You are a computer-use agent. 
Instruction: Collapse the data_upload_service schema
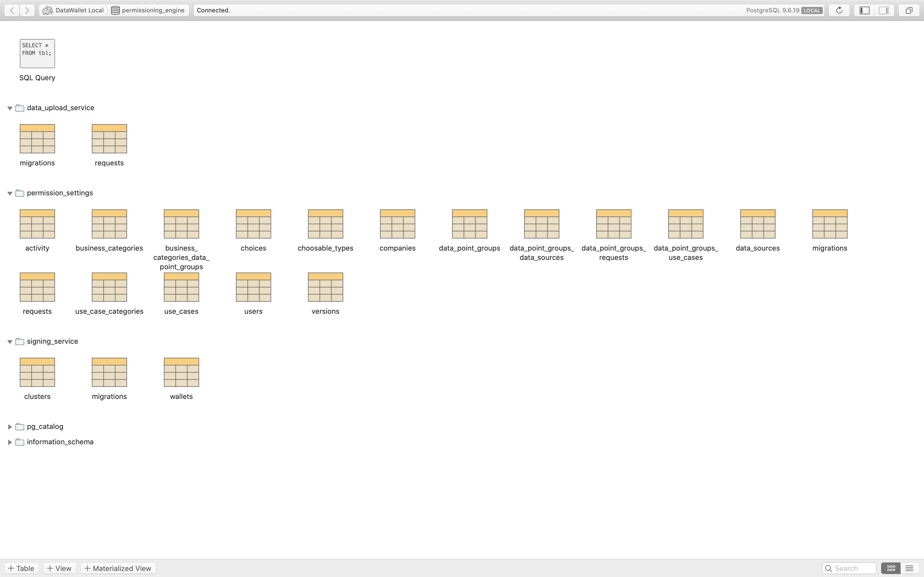[x=10, y=108]
